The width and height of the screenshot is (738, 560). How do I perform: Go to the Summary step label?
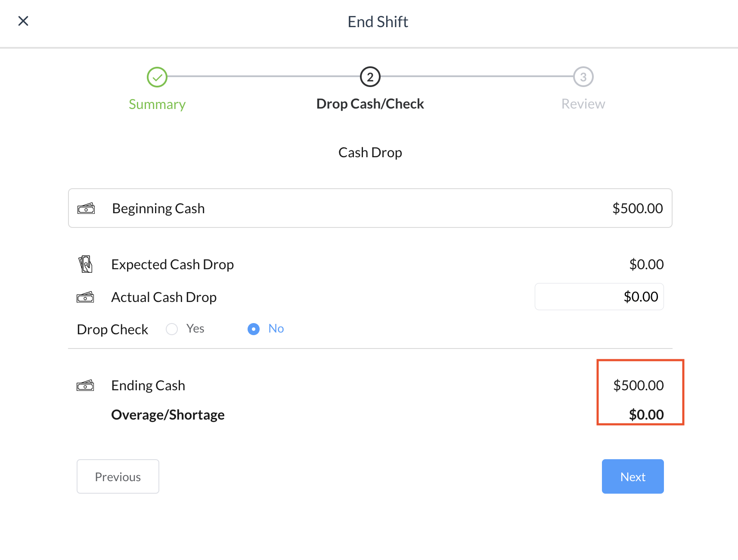pyautogui.click(x=157, y=104)
